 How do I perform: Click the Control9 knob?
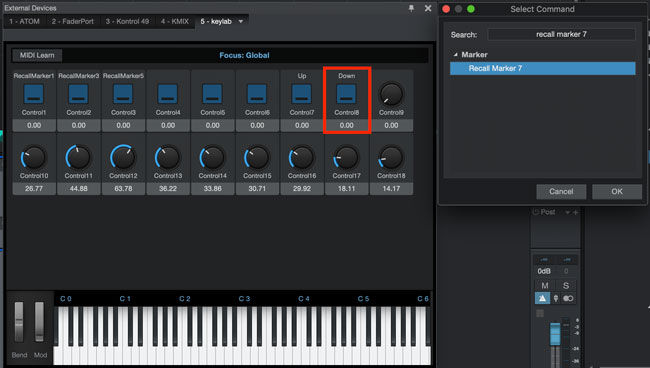tap(391, 94)
